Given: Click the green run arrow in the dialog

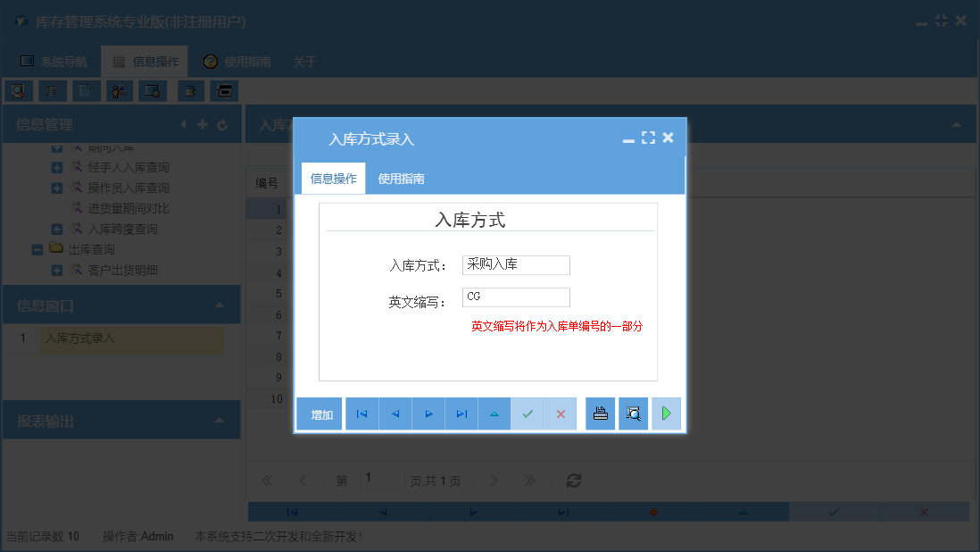Looking at the screenshot, I should coord(666,413).
